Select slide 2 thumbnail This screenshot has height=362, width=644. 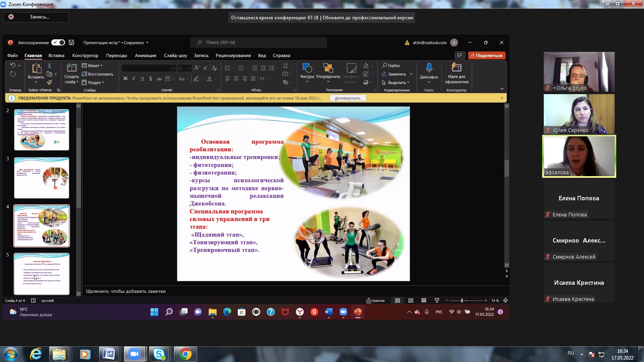[41, 130]
